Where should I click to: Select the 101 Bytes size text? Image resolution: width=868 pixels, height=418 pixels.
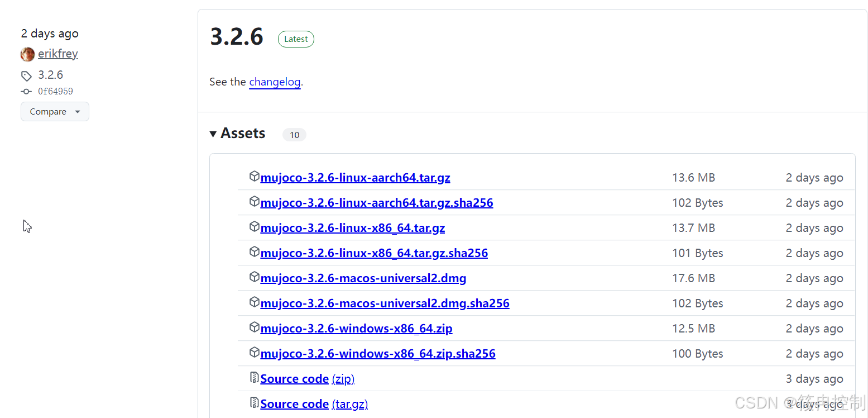coord(698,253)
